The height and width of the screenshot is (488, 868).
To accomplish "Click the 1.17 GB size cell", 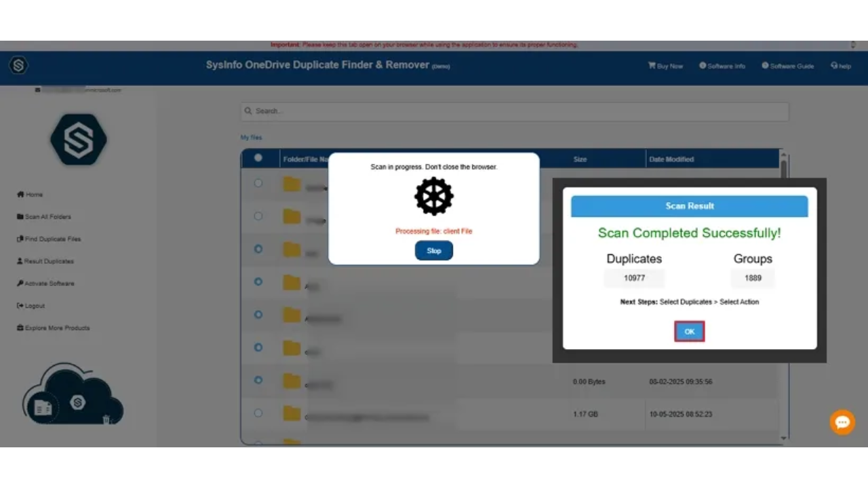I will pyautogui.click(x=585, y=414).
